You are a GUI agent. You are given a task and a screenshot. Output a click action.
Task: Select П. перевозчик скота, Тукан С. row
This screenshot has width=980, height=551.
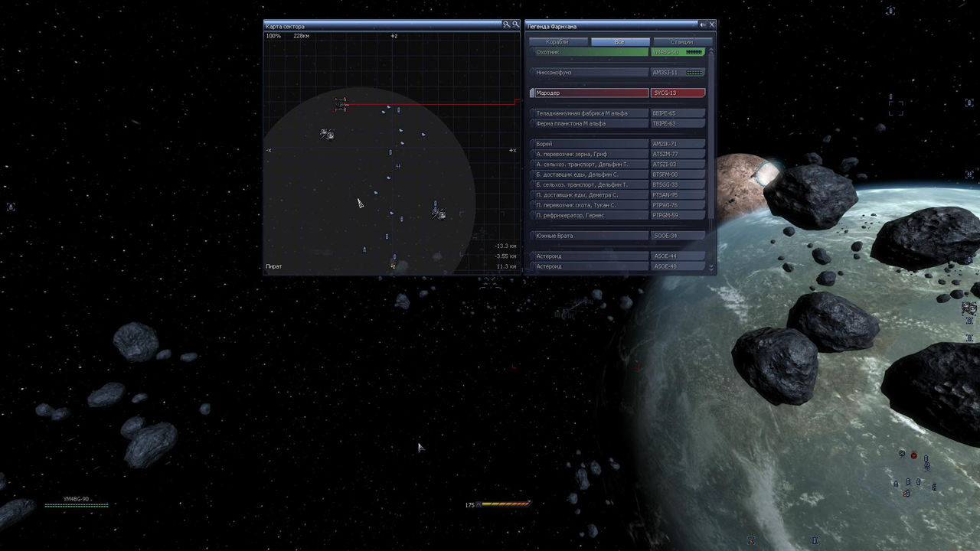tap(617, 205)
